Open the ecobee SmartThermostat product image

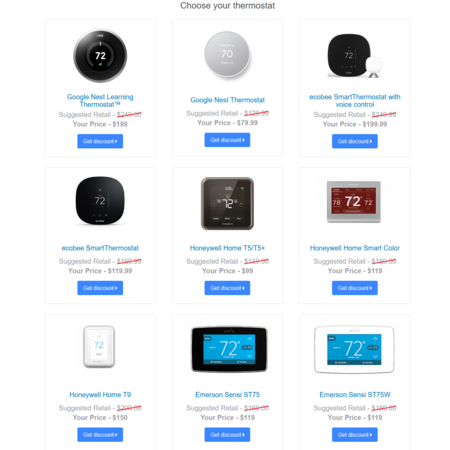pyautogui.click(x=100, y=201)
